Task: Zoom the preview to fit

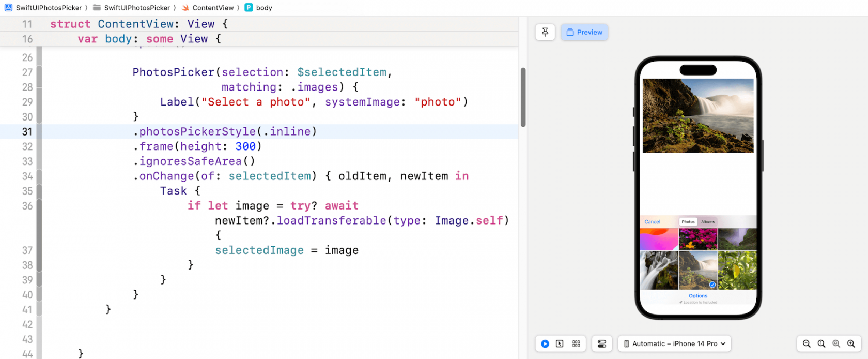Action: tap(836, 343)
